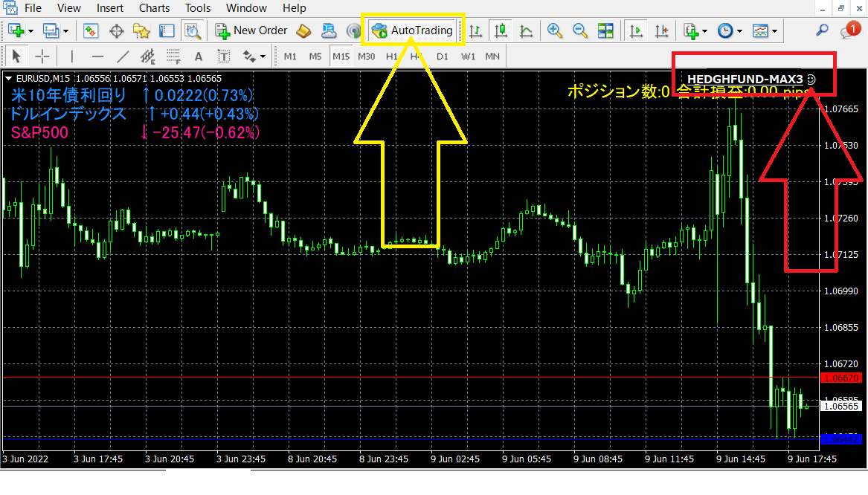The height and width of the screenshot is (495, 868).
Task: Open a new chart via toolbar icon
Action: pyautogui.click(x=16, y=30)
